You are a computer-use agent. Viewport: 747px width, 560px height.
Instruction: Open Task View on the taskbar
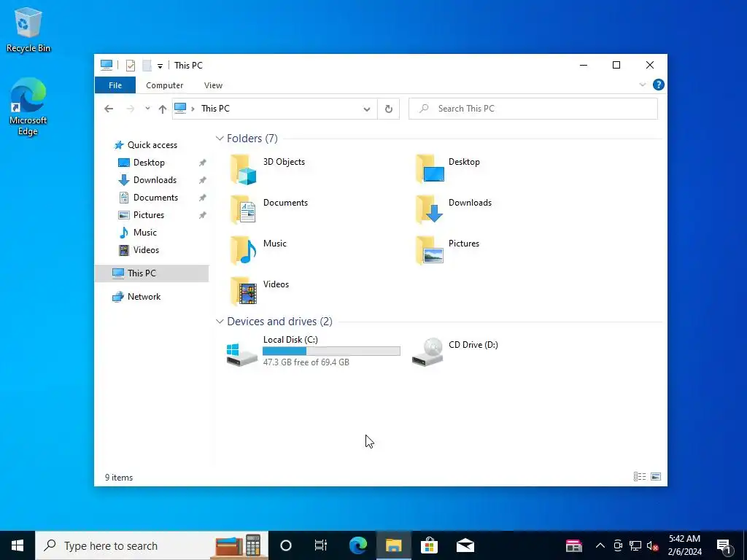321,545
